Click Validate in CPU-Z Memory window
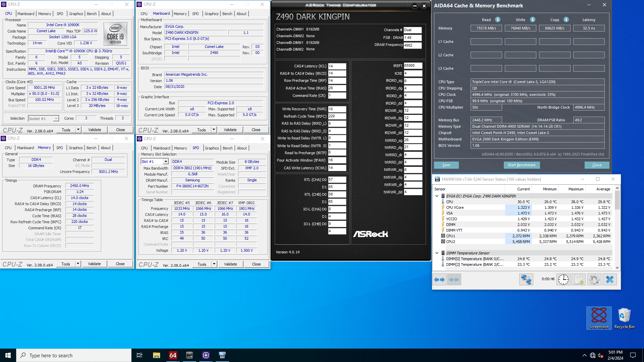644x362 pixels. [94, 264]
